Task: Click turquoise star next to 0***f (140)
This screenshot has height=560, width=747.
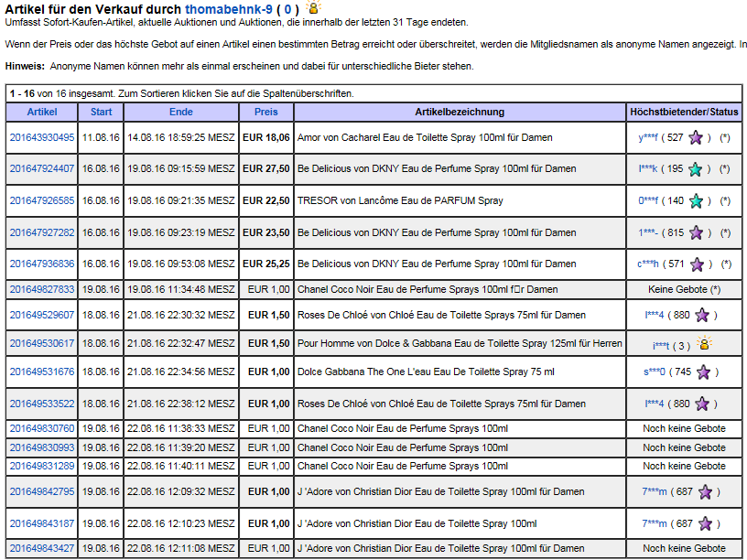Action: 696,201
